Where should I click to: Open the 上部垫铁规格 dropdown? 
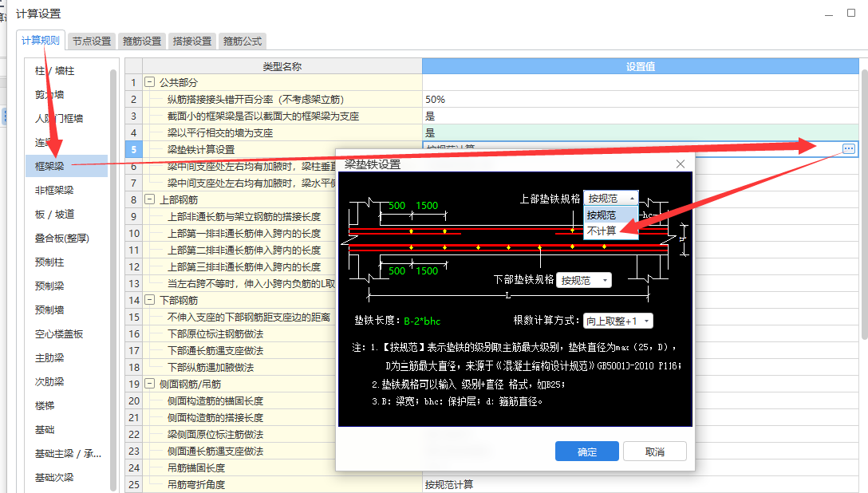(x=610, y=198)
